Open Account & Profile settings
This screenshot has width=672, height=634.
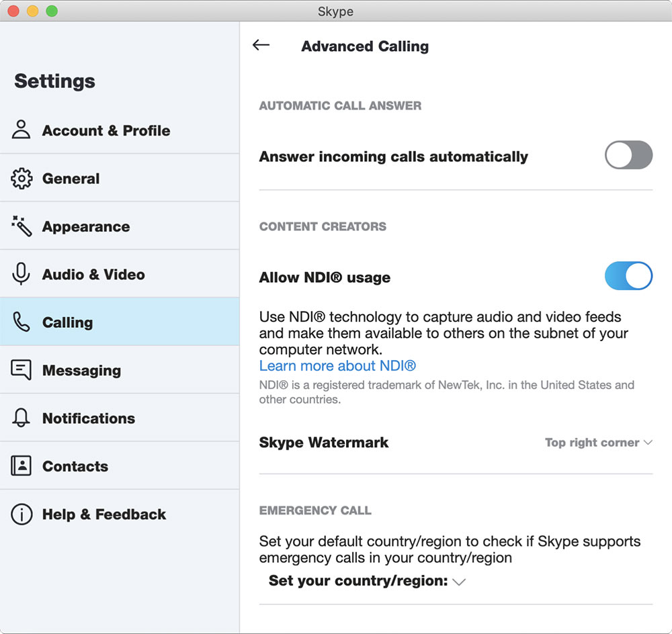[120, 130]
